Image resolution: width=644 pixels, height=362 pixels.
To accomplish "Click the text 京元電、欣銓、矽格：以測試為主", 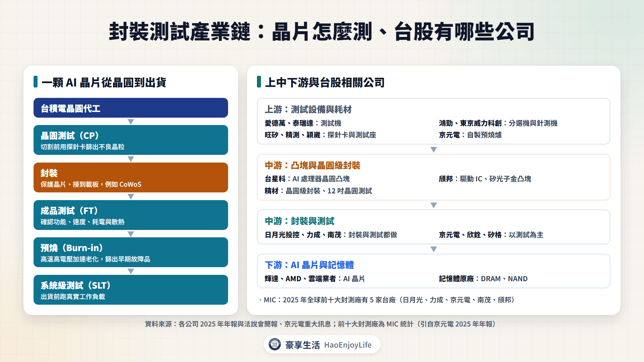I will coord(491,235).
